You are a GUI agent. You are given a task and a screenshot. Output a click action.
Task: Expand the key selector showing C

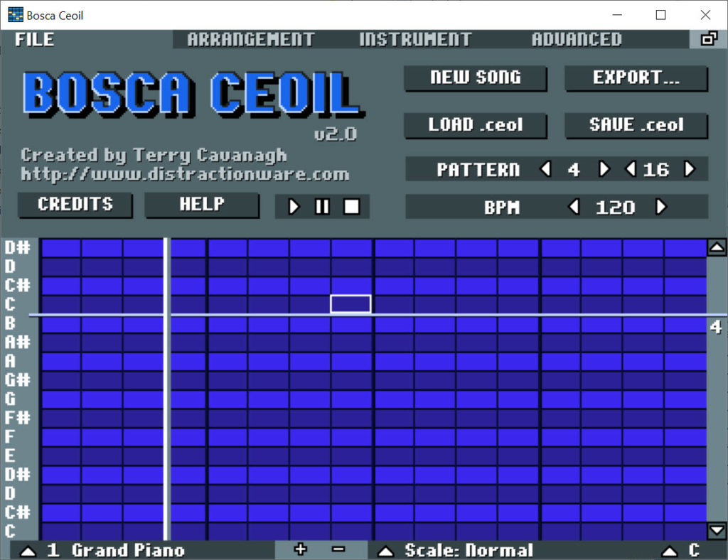[669, 551]
